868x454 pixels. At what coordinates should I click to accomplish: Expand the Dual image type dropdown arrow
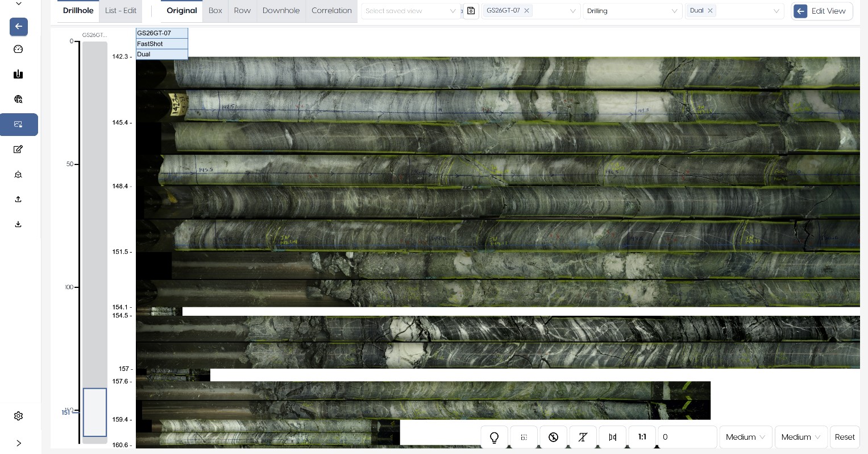tap(776, 11)
